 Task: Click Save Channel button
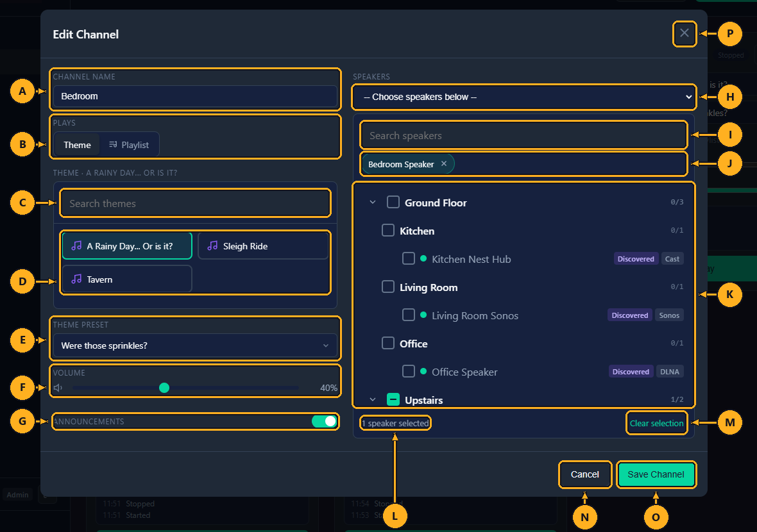coord(656,474)
